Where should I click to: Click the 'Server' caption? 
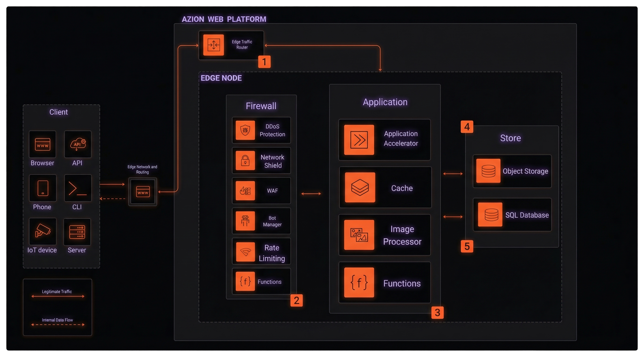point(77,250)
